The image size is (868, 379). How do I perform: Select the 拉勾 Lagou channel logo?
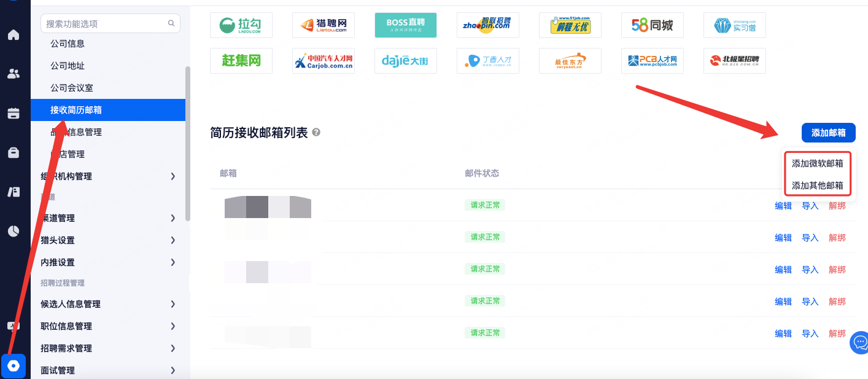pyautogui.click(x=241, y=25)
